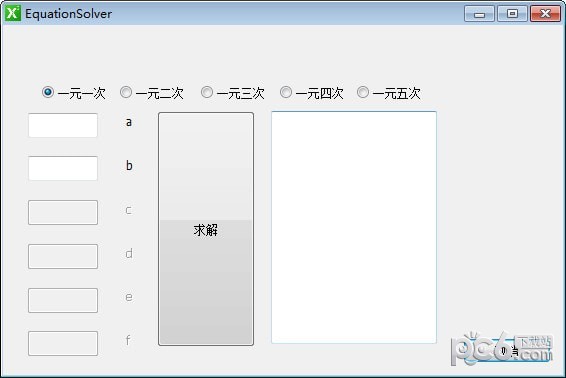Focus the coefficient a input field
566x378 pixels.
click(x=63, y=125)
